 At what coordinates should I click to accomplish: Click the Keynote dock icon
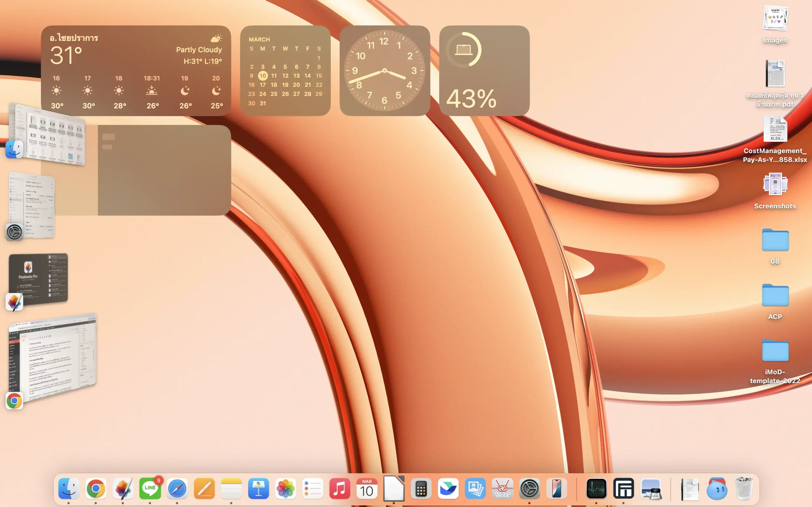tap(258, 489)
